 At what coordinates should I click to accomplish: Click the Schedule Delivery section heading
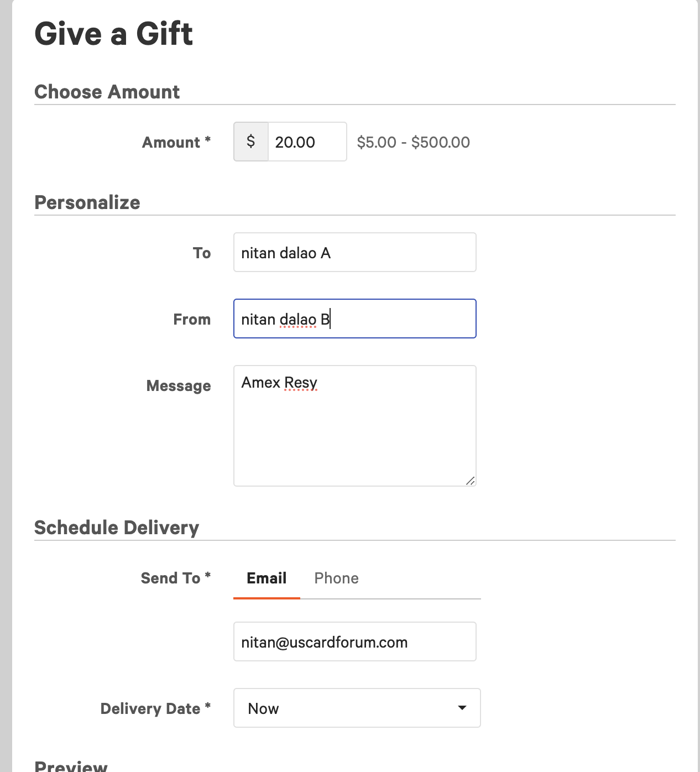[117, 528]
